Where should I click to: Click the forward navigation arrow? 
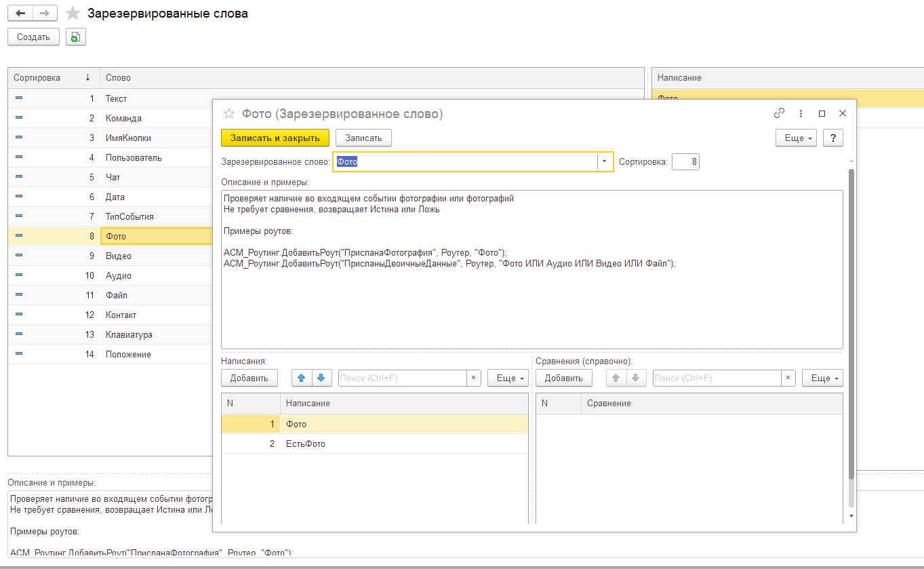pyautogui.click(x=45, y=14)
